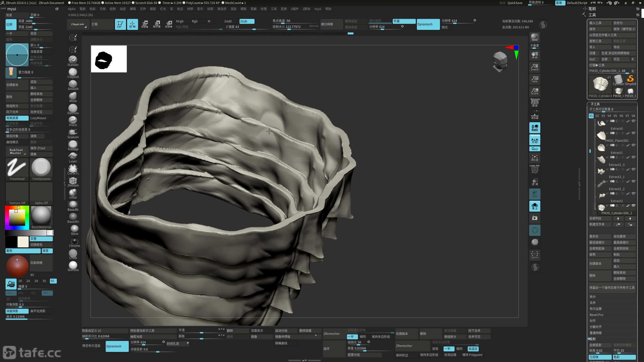This screenshot has height=362, width=644.
Task: Activate Edit mode button
Action: pyautogui.click(x=120, y=24)
